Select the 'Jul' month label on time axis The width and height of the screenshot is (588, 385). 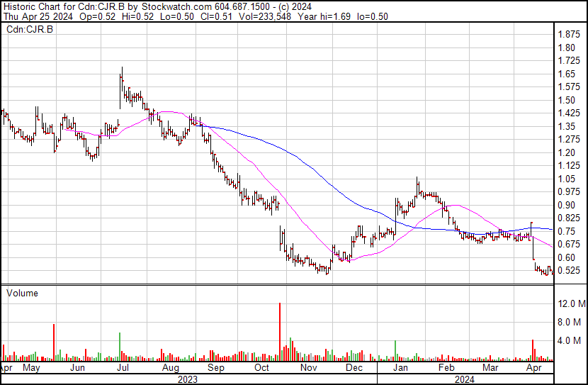(123, 369)
